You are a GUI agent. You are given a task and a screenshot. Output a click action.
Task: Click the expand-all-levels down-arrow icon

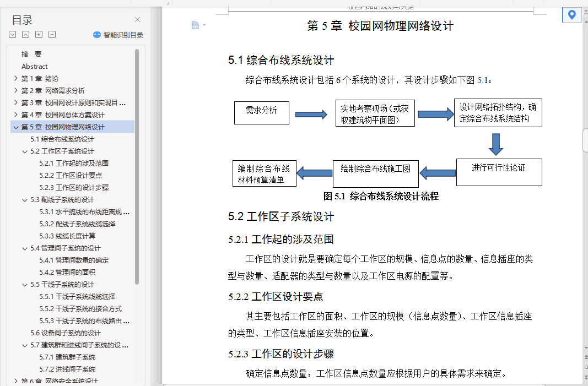(x=12, y=35)
